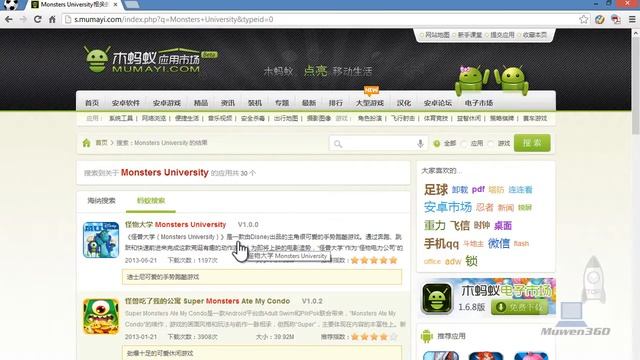The image size is (640, 360).
Task: Click the pdf tag
Action: [x=478, y=189]
